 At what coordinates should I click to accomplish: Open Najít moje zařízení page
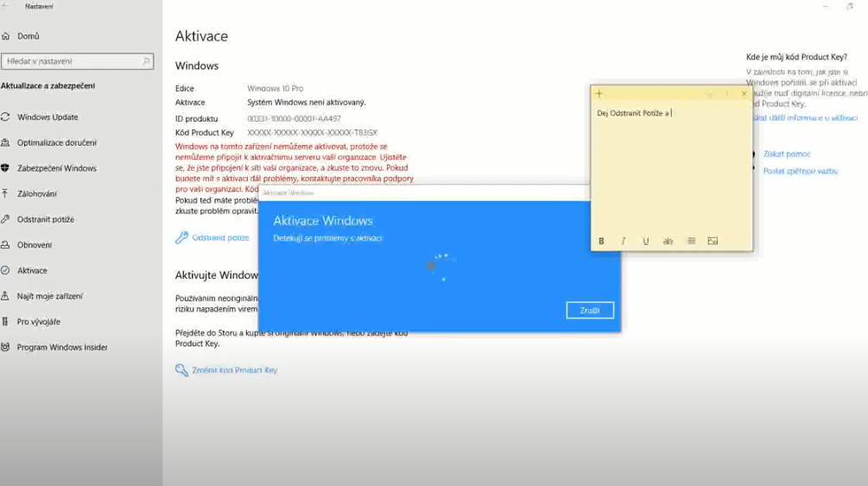[50, 296]
